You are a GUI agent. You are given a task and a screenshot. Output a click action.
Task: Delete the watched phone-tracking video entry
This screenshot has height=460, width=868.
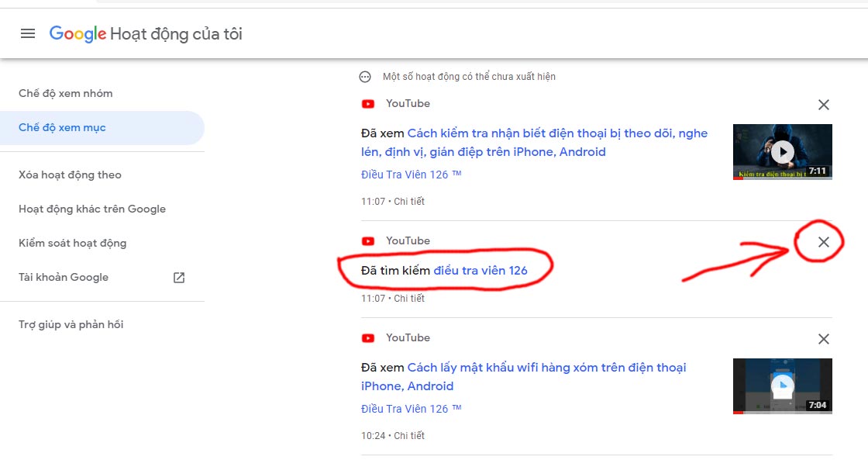coord(824,105)
